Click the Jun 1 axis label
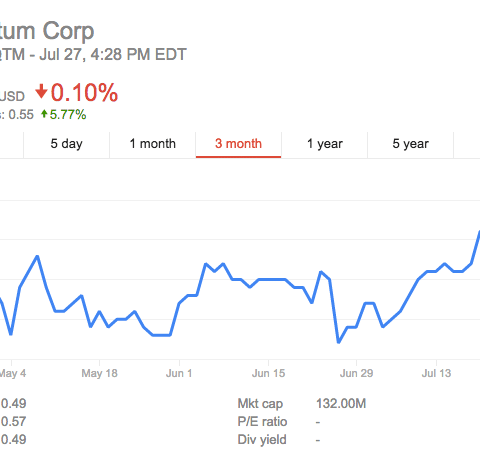This screenshot has width=480, height=472. [179, 373]
